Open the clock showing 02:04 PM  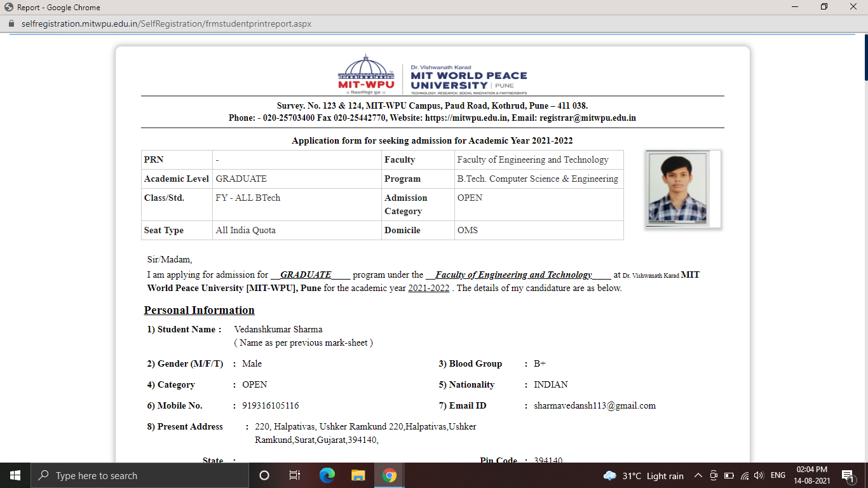coord(813,475)
